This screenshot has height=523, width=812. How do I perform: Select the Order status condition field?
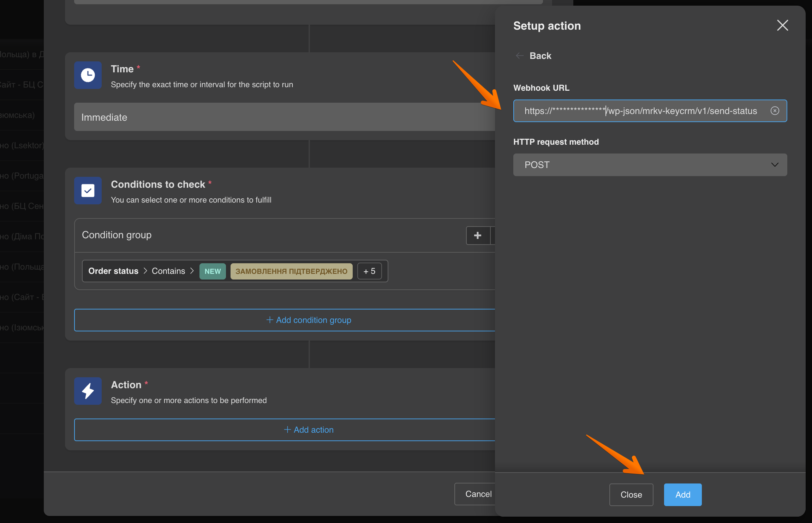(113, 271)
